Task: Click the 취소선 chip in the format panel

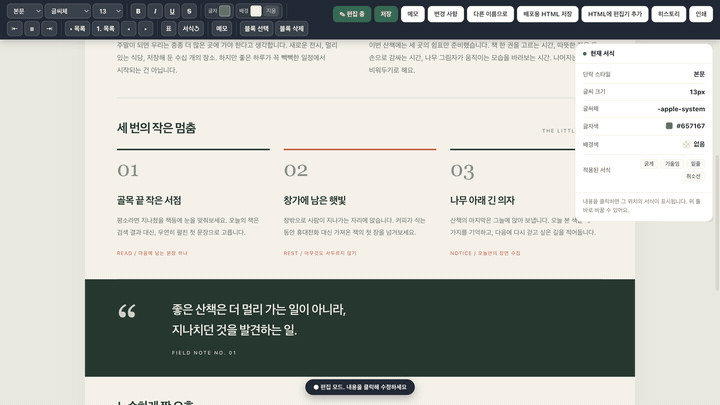Action: (x=693, y=176)
